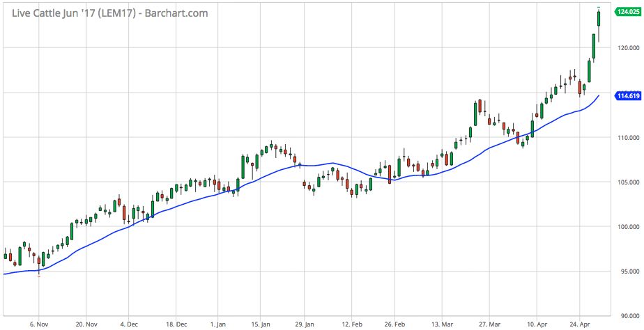
Task: Click the 105.000 price axis label
Action: pyautogui.click(x=629, y=182)
